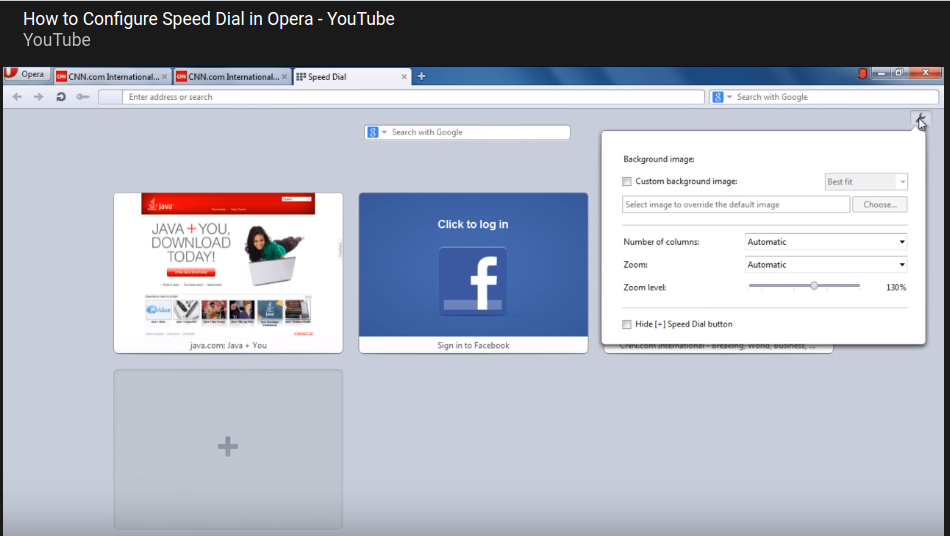Click Google search engine icon in toolbar
Screen dimensions: 950x536
(x=717, y=97)
